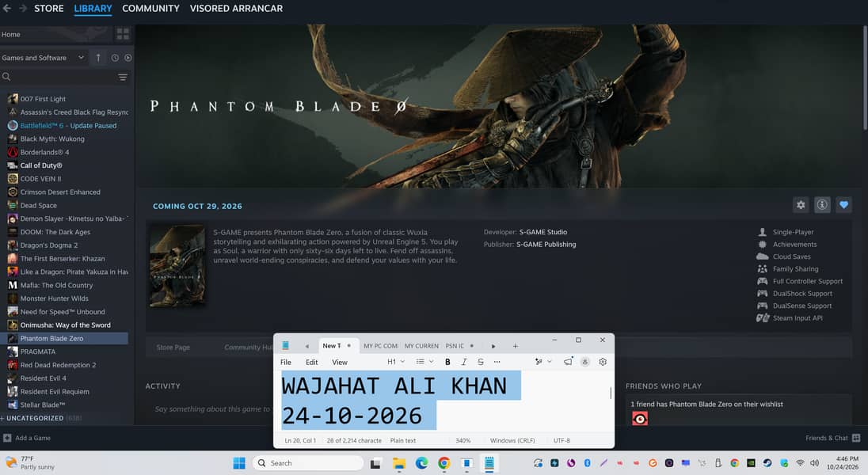Expand the list style dropdown in Notepad
Screen dimensions: 868x475
424,362
